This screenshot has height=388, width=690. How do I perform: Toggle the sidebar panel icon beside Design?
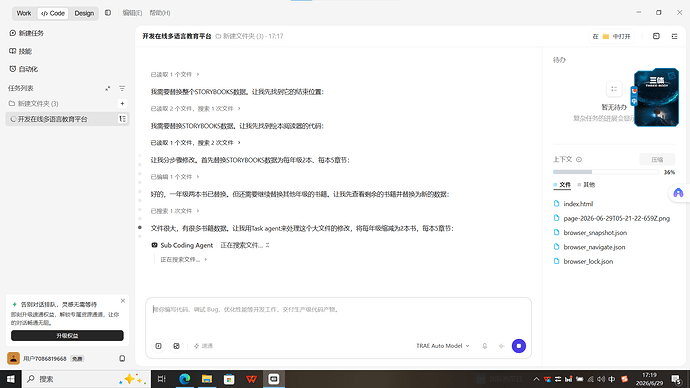(x=108, y=13)
